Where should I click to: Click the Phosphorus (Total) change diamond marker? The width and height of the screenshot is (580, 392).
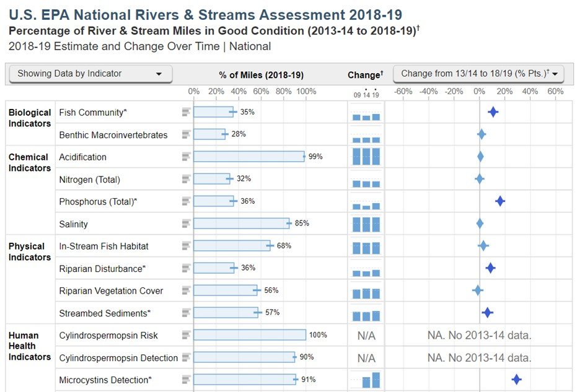(x=499, y=201)
